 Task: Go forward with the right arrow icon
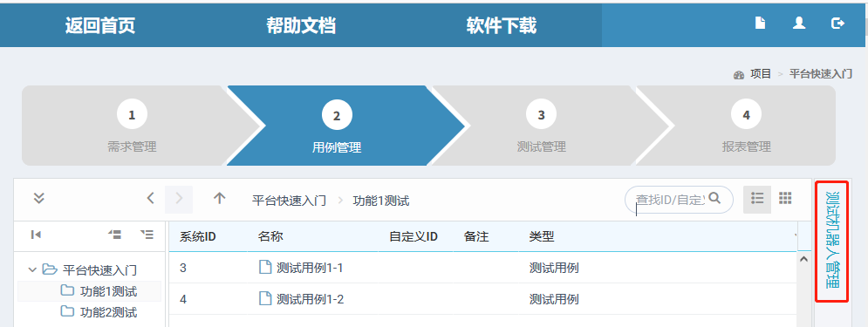[x=179, y=199]
